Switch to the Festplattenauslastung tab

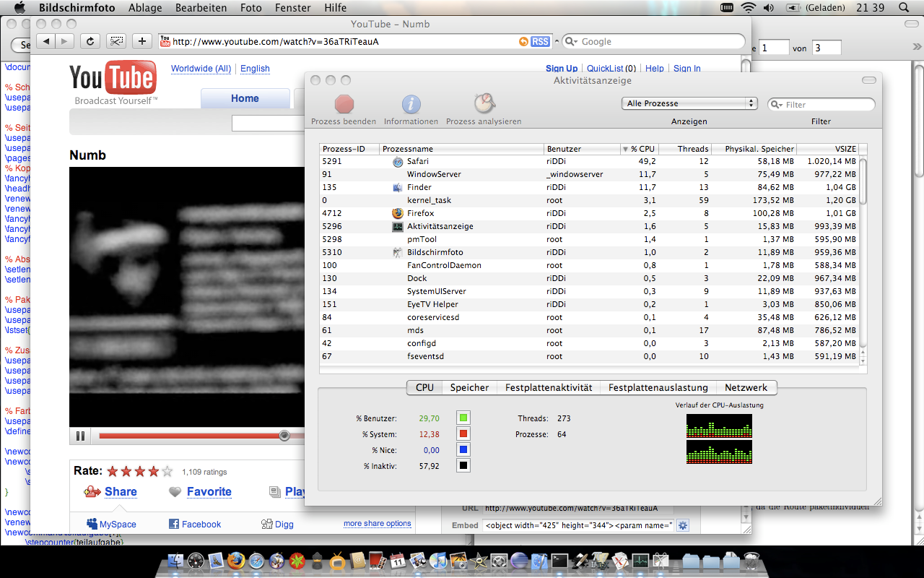point(659,388)
